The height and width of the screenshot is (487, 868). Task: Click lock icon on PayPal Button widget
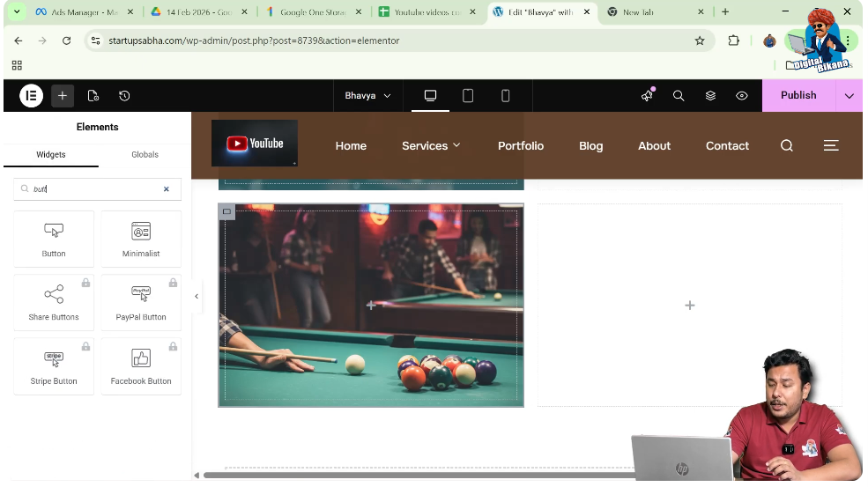tap(174, 283)
